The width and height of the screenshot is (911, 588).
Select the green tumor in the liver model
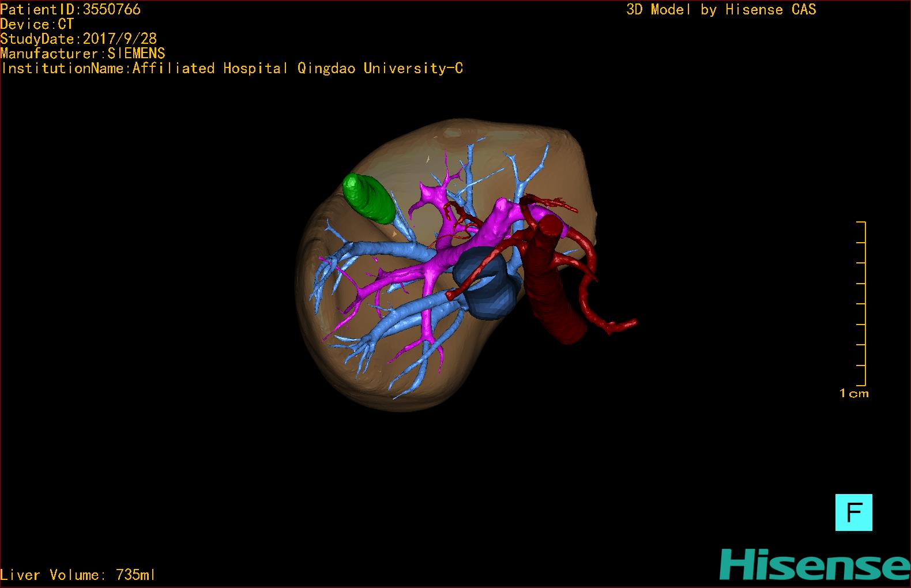[369, 198]
